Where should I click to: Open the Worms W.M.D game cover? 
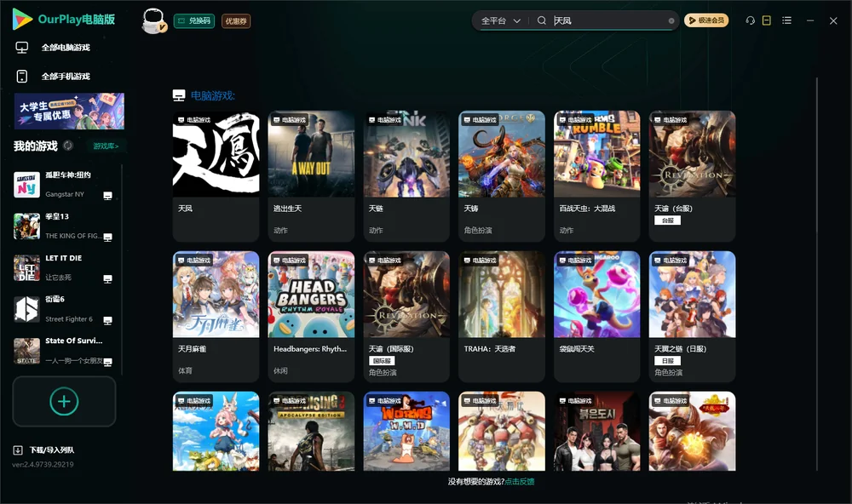(x=406, y=432)
